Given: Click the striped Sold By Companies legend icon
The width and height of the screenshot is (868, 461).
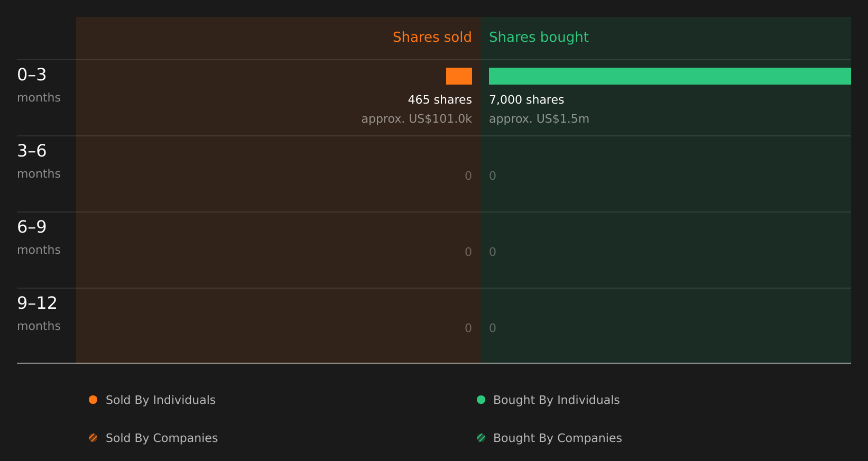Looking at the screenshot, I should point(93,438).
